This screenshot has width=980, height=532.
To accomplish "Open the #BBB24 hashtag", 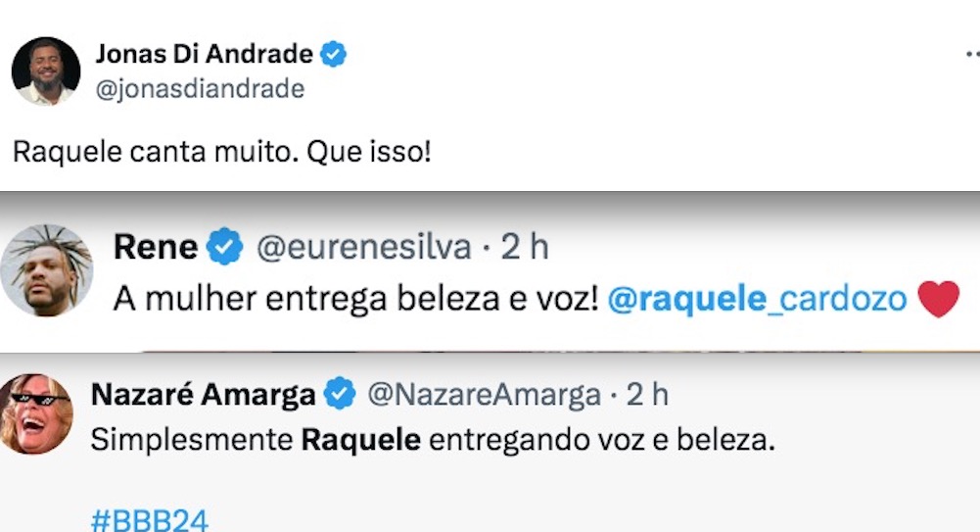I will click(x=149, y=519).
